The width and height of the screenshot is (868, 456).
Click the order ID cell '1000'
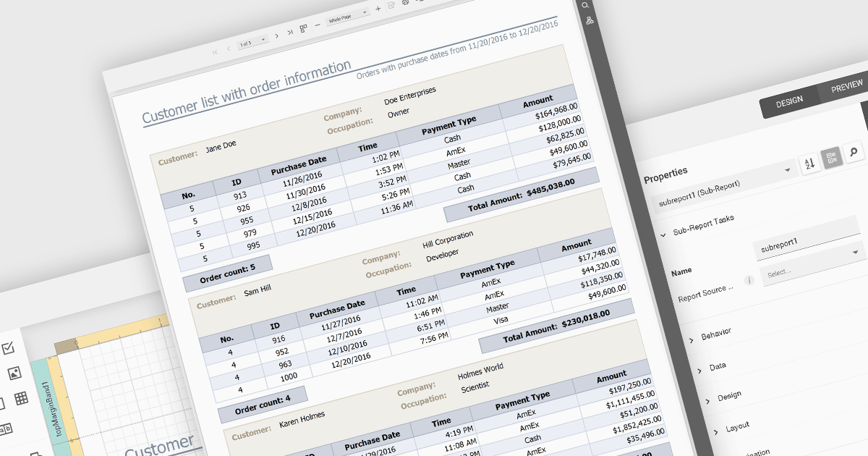pos(289,376)
